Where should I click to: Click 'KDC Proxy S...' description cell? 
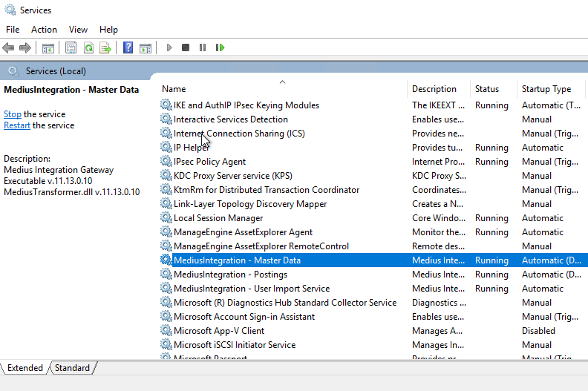(439, 175)
